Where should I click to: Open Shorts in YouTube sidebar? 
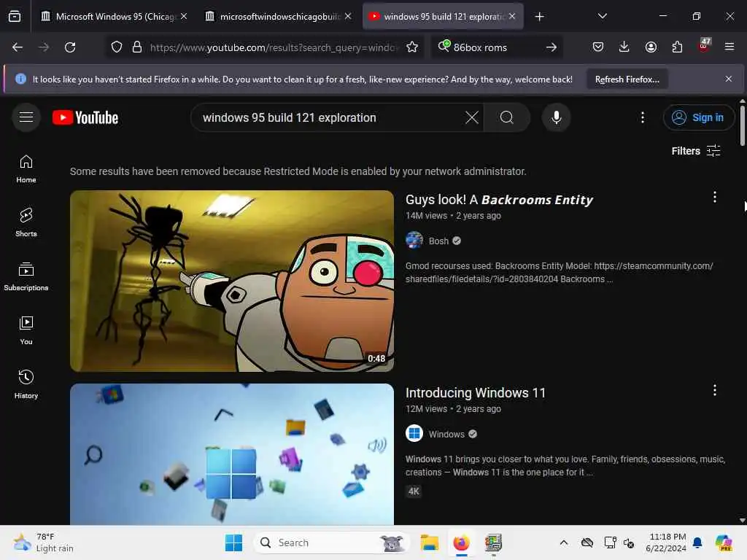(26, 223)
